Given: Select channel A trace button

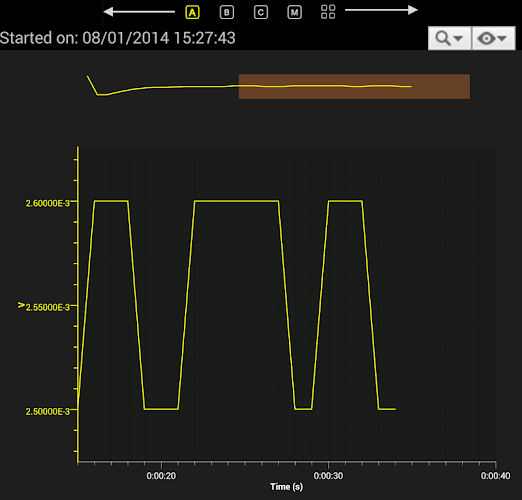Looking at the screenshot, I should click(192, 13).
